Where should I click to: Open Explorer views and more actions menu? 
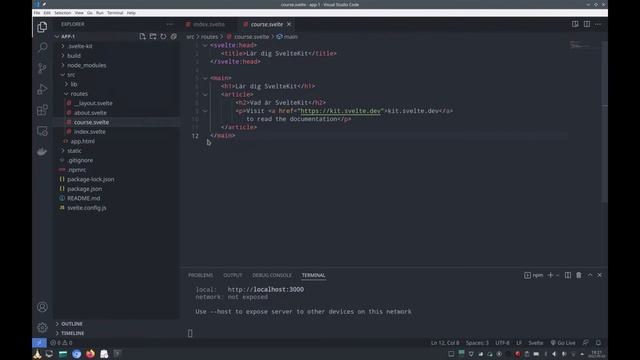169,24
